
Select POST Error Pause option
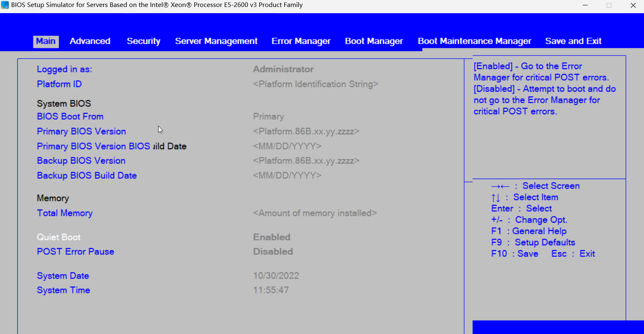coord(76,251)
